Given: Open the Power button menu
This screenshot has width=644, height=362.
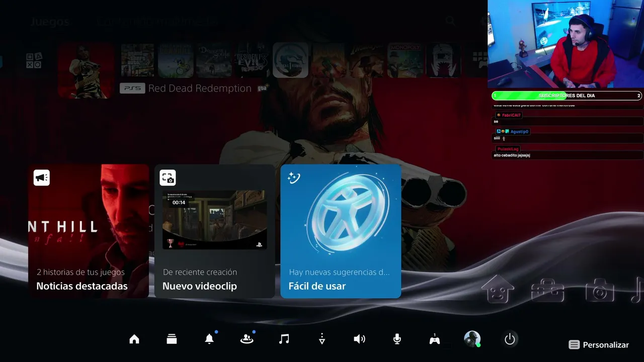Looking at the screenshot, I should tap(510, 339).
